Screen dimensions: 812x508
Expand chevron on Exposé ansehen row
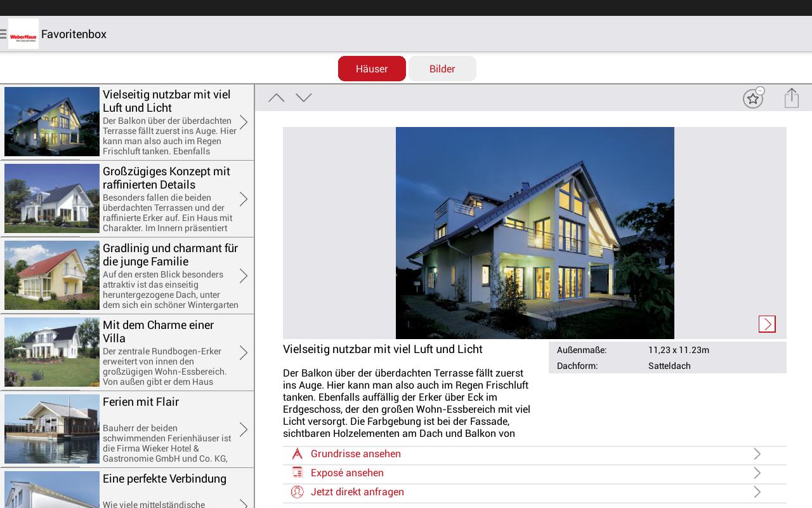coord(757,473)
